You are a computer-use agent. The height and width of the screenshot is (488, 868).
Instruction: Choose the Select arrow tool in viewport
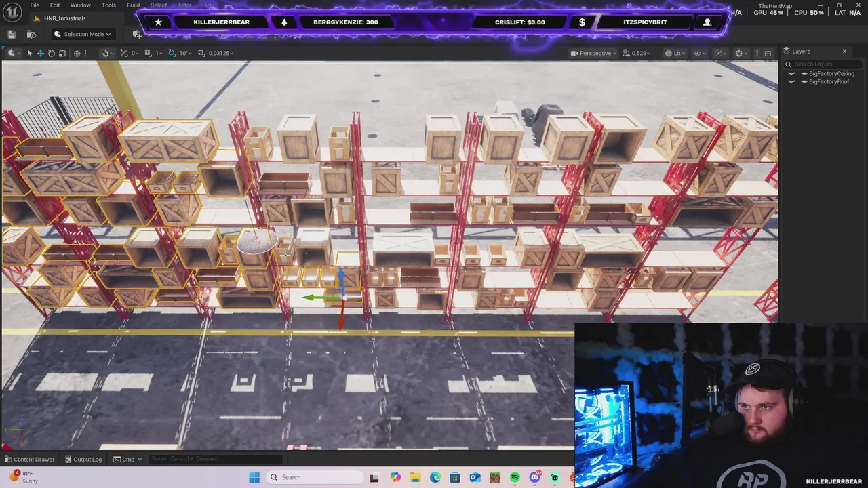[29, 53]
